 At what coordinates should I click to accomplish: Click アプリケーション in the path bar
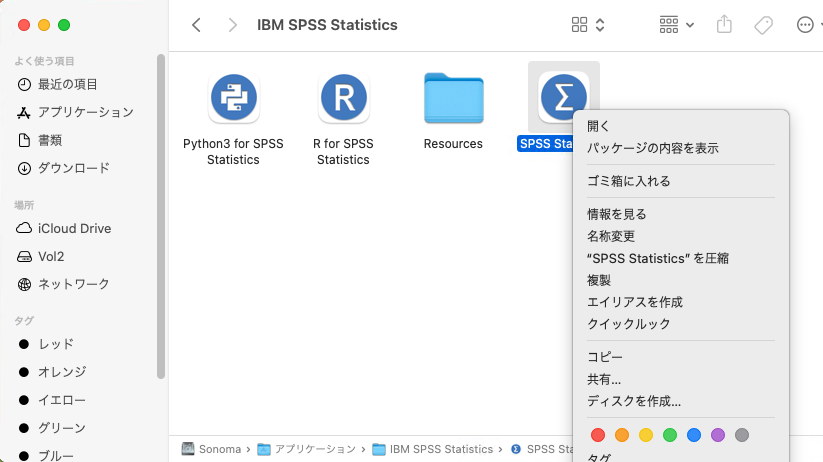pos(315,449)
